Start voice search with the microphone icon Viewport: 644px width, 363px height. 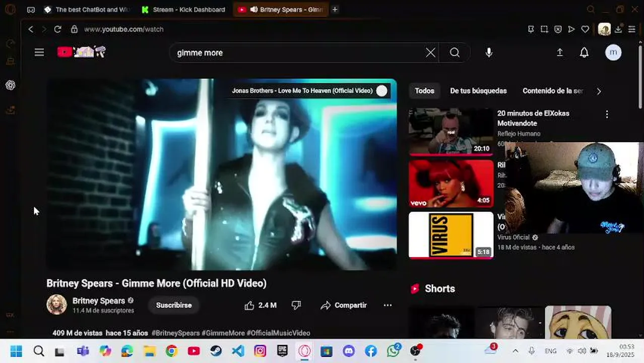pos(489,52)
